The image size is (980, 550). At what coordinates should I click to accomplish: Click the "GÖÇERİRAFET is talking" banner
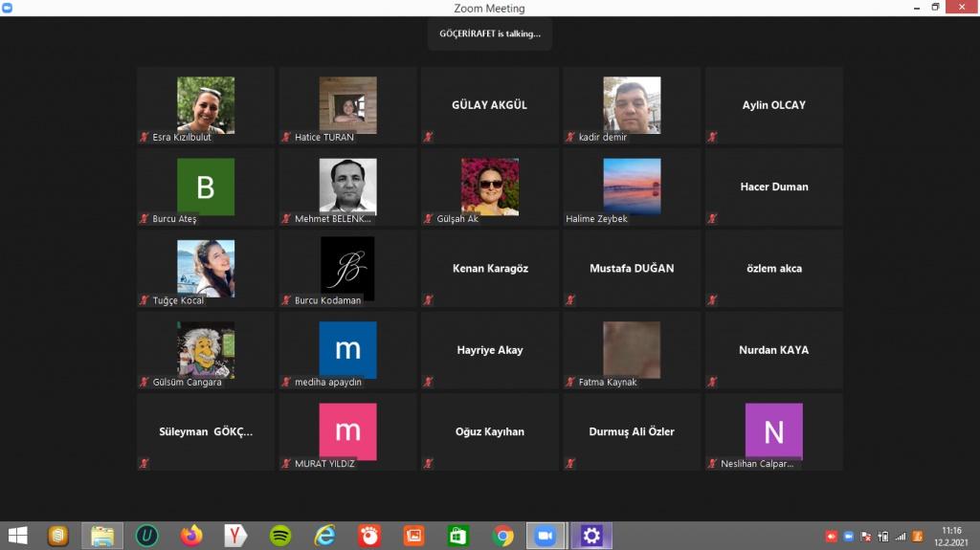tap(489, 33)
